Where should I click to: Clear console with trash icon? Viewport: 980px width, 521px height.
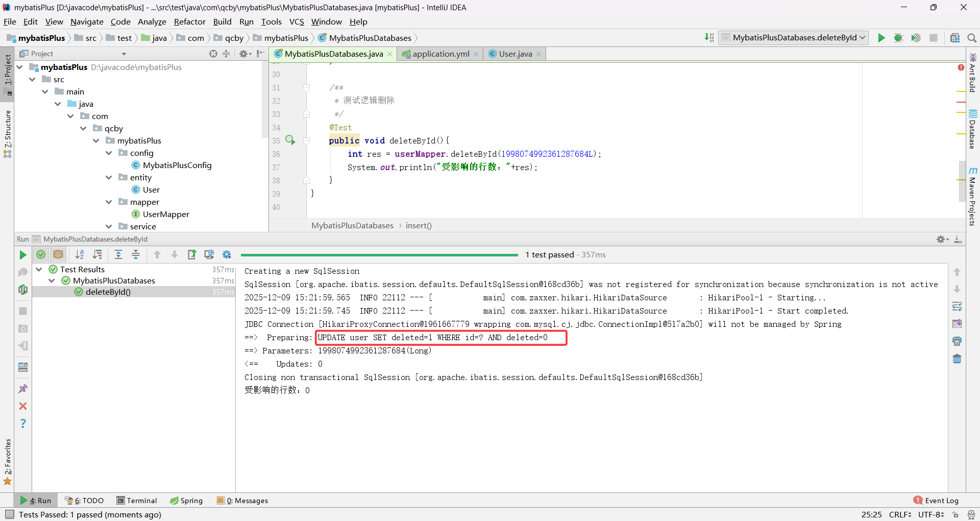(x=957, y=359)
